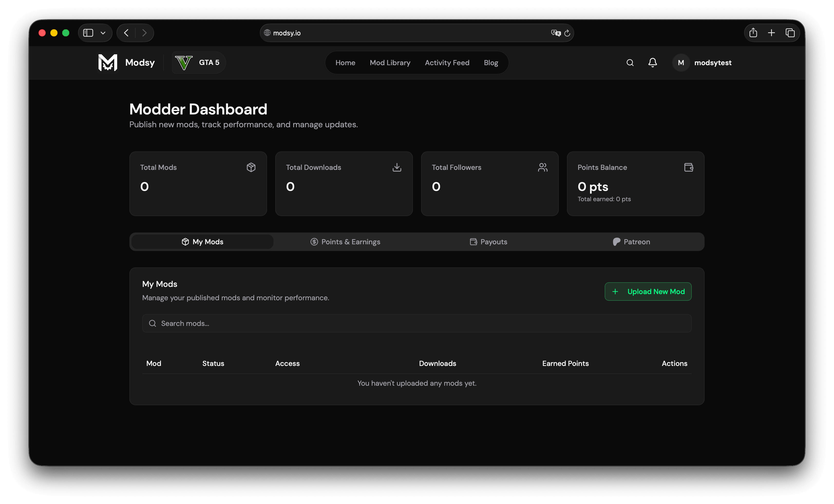Click the Safari share icon

(753, 33)
